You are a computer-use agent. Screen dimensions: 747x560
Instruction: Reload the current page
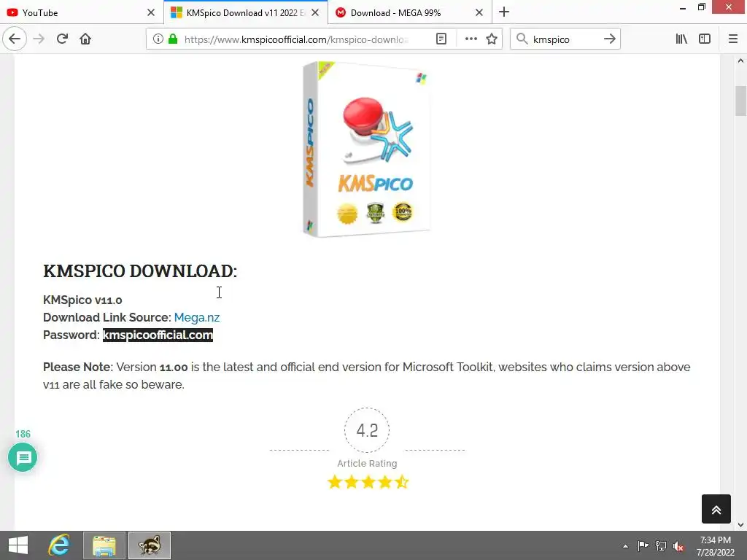click(x=62, y=39)
